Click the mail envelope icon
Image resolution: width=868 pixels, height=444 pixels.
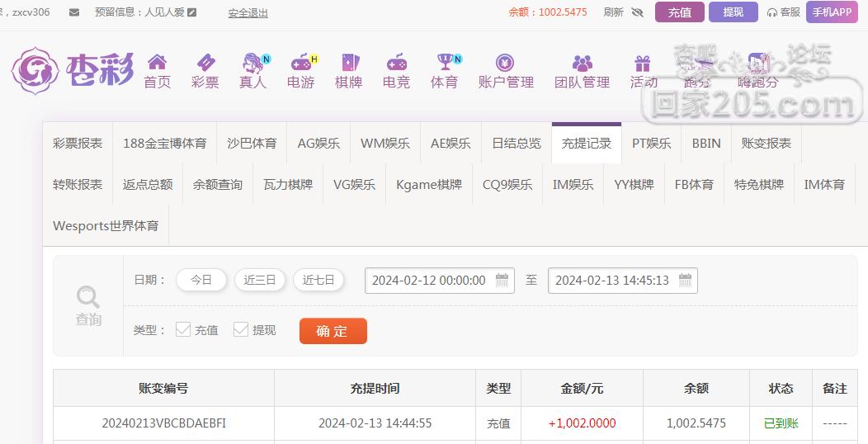[74, 12]
